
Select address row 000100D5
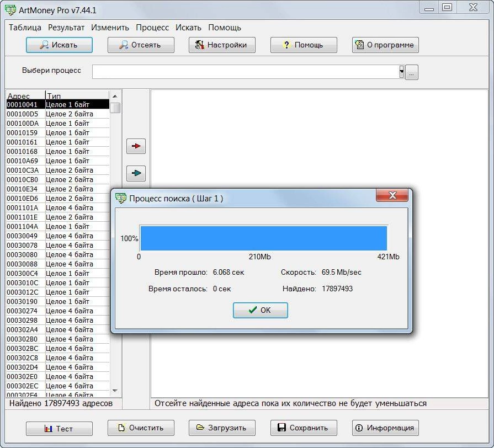pyautogui.click(x=58, y=114)
